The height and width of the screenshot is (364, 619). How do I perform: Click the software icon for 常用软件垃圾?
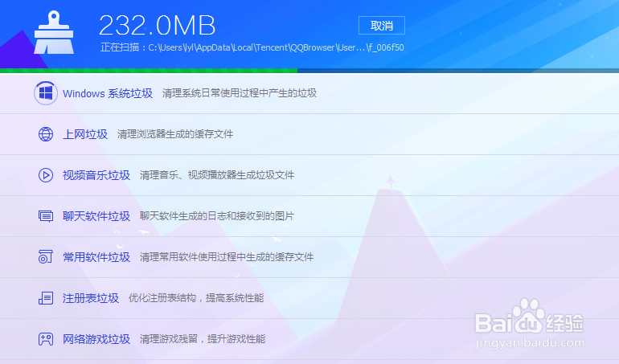46,256
